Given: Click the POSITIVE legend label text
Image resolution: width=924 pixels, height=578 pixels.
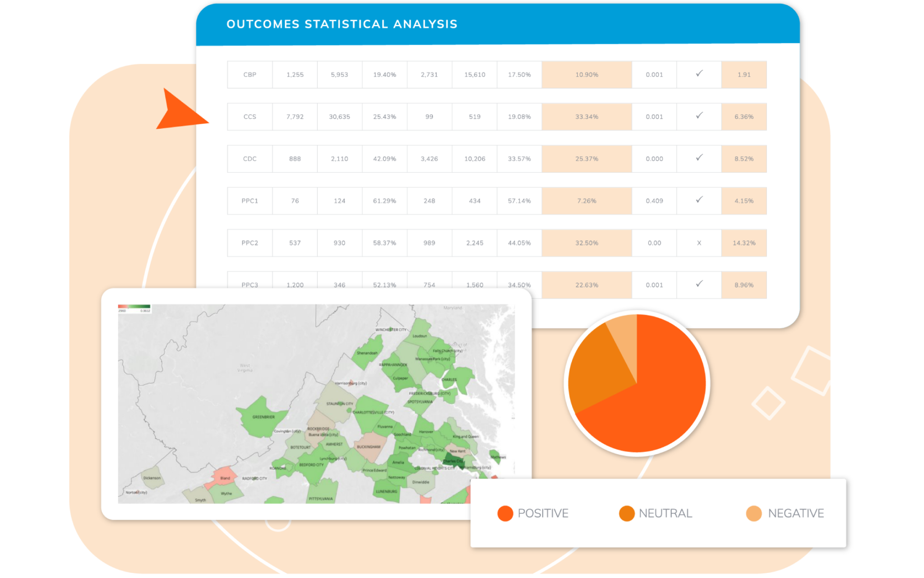Looking at the screenshot, I should [543, 513].
